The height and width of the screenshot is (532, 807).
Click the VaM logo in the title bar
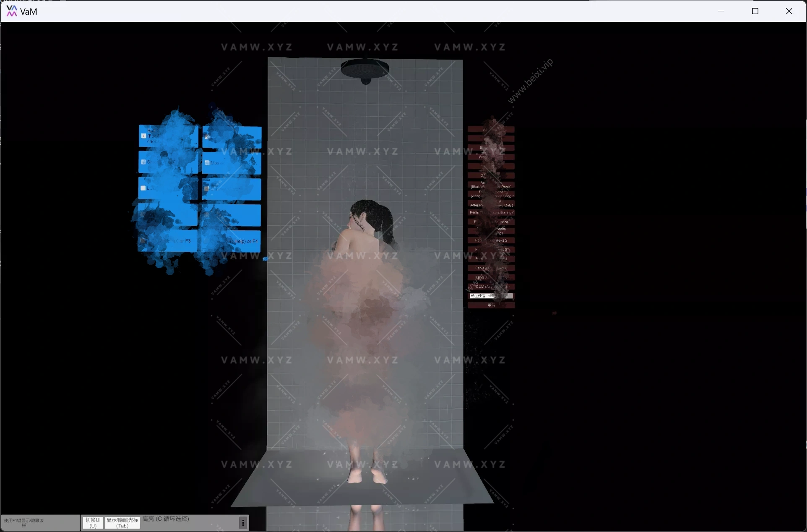[11, 11]
